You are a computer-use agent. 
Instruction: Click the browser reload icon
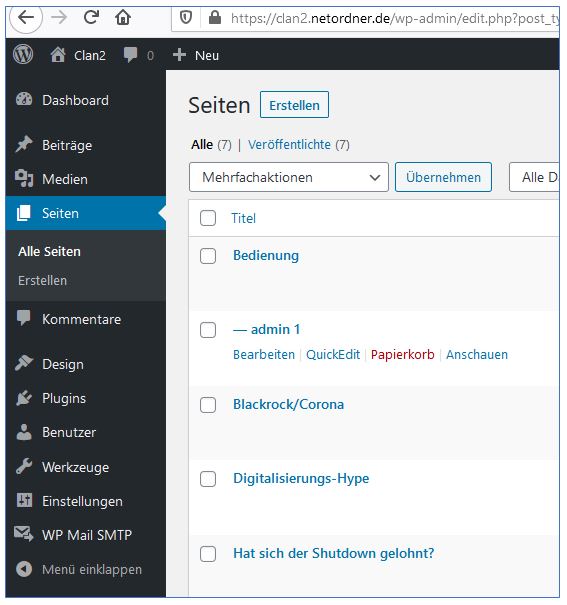point(91,17)
